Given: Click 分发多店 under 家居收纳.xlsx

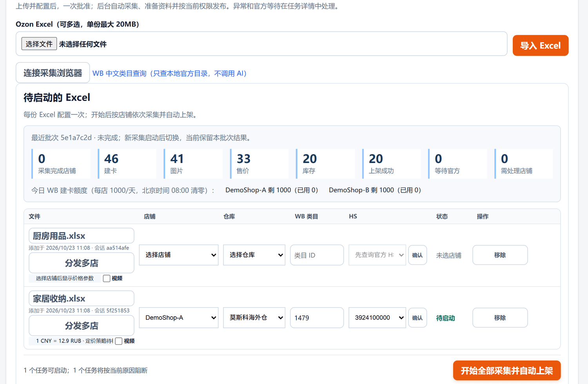Looking at the screenshot, I should coord(82,326).
